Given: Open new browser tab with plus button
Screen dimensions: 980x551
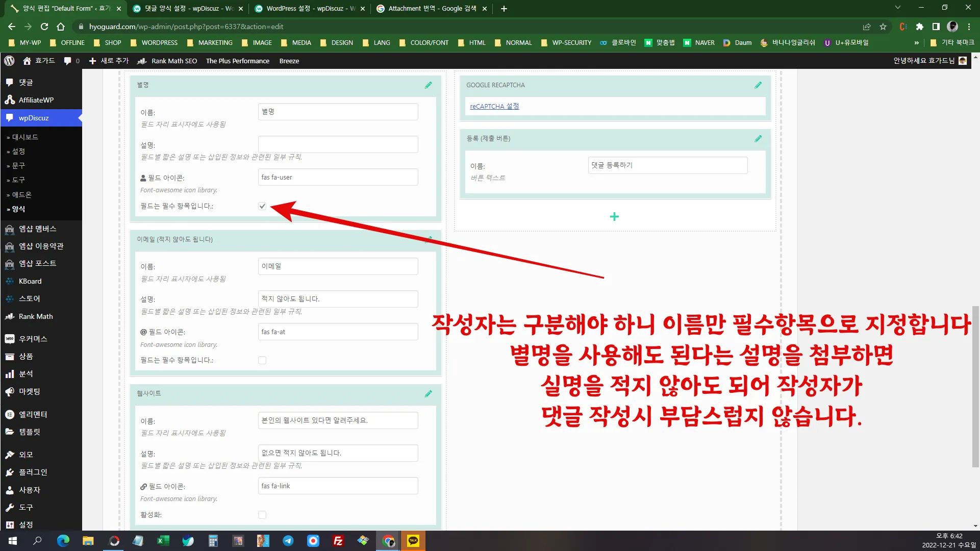Looking at the screenshot, I should pyautogui.click(x=504, y=9).
